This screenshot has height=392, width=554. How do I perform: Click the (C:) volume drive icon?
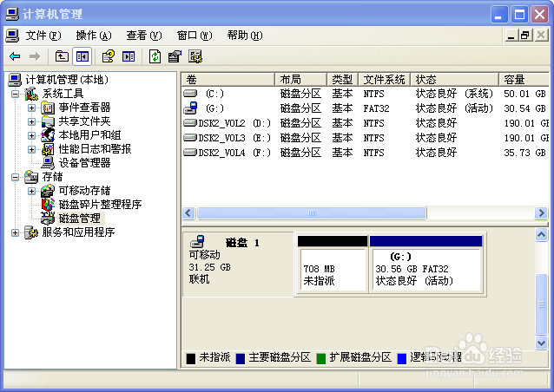190,94
